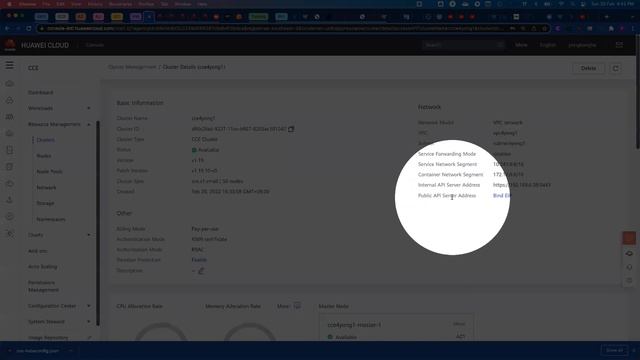Open Add-ons in the sidebar
The width and height of the screenshot is (640, 360).
(37, 251)
